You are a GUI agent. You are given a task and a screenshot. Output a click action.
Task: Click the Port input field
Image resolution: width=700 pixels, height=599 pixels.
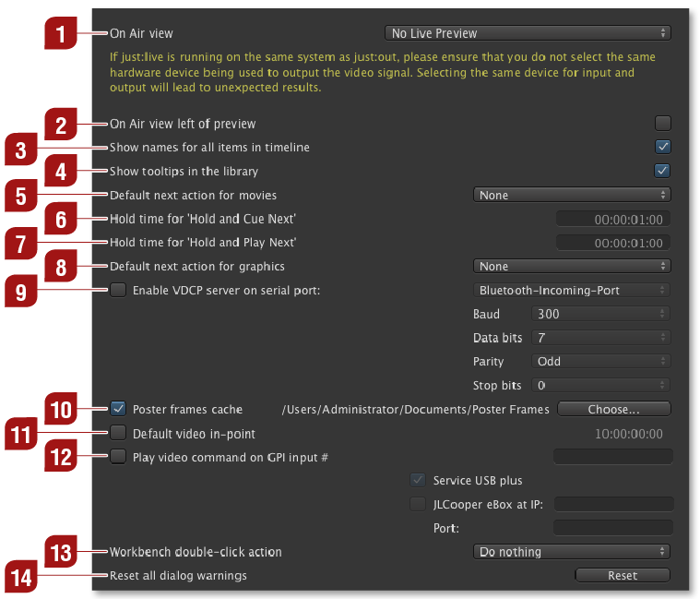click(613, 528)
